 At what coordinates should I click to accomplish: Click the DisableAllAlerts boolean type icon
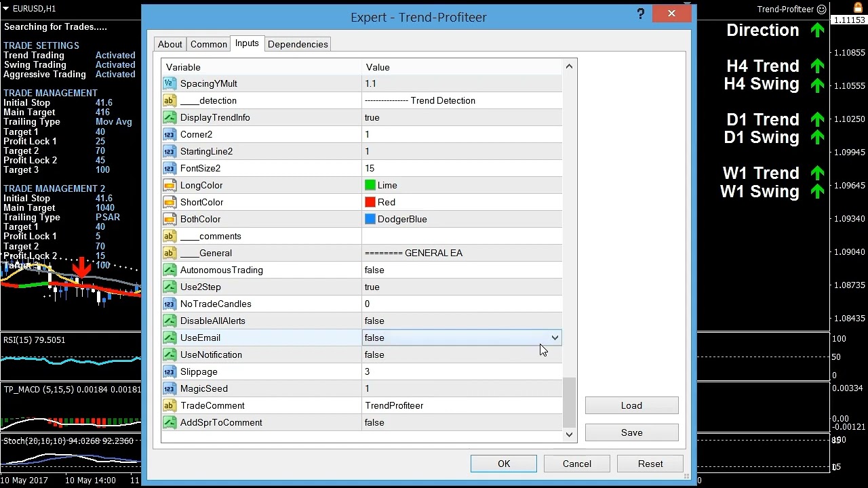click(170, 321)
